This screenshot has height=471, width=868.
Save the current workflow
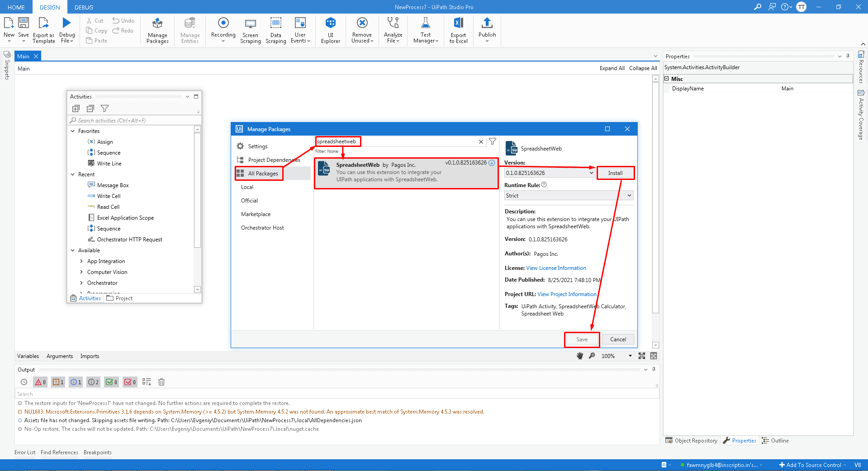24,30
